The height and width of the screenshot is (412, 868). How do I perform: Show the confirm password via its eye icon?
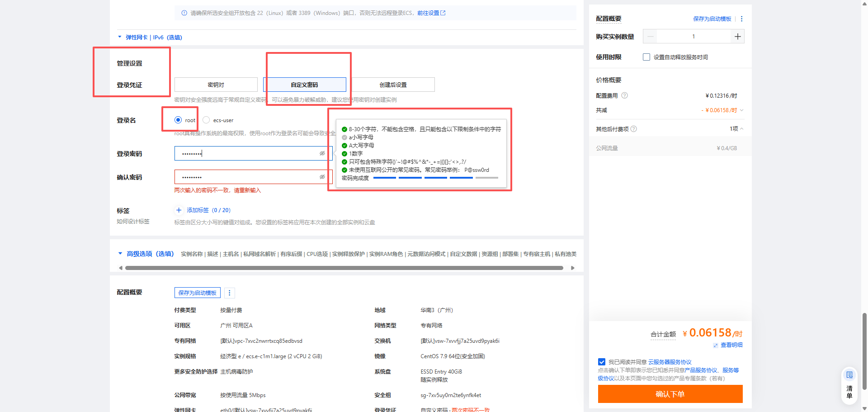(322, 177)
